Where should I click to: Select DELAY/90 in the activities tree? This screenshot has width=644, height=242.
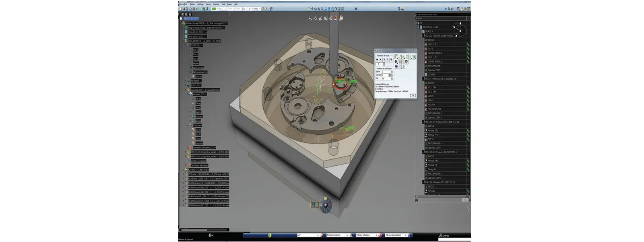pos(431,74)
